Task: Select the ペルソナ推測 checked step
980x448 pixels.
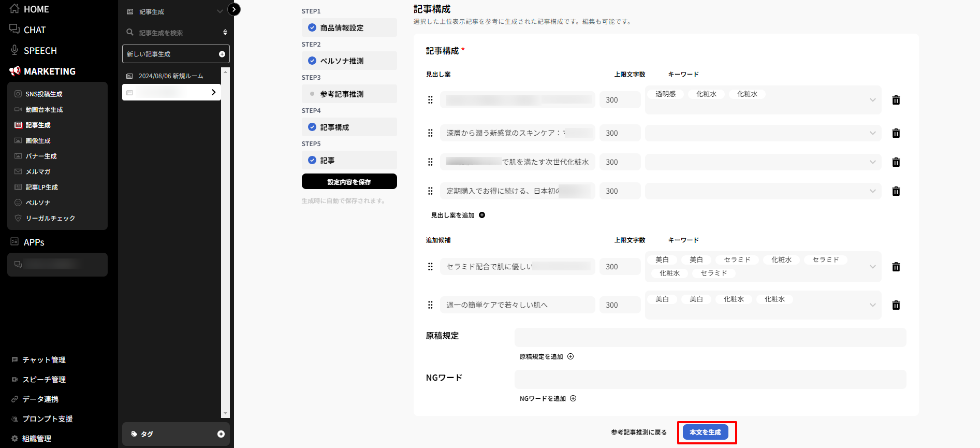Action: point(349,61)
